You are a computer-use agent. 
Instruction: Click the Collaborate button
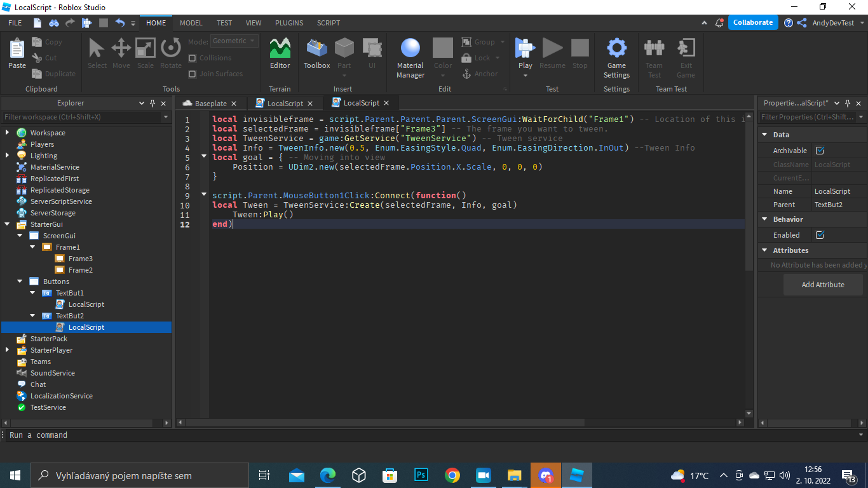[x=753, y=22]
